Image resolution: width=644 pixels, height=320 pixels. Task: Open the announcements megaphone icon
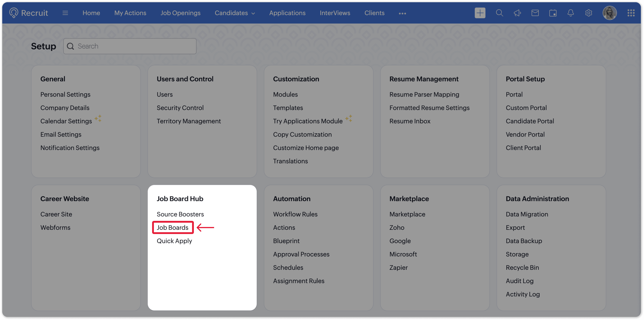[x=517, y=13]
